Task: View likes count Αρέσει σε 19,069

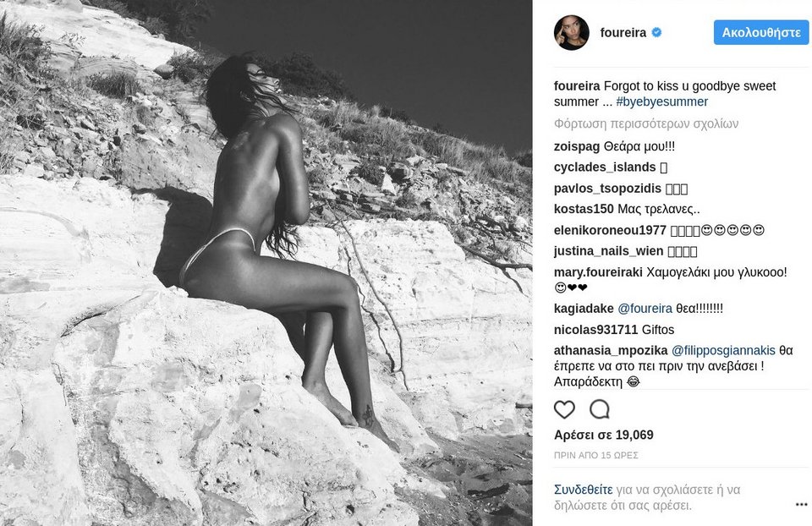Action: 604,435
